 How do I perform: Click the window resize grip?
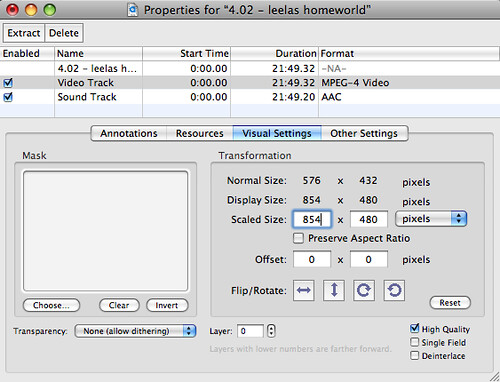coord(494,376)
